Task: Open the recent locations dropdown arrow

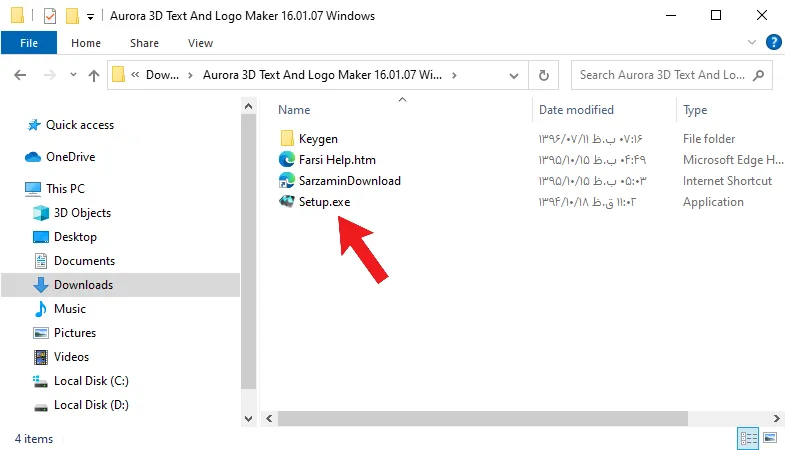Action: pyautogui.click(x=73, y=75)
